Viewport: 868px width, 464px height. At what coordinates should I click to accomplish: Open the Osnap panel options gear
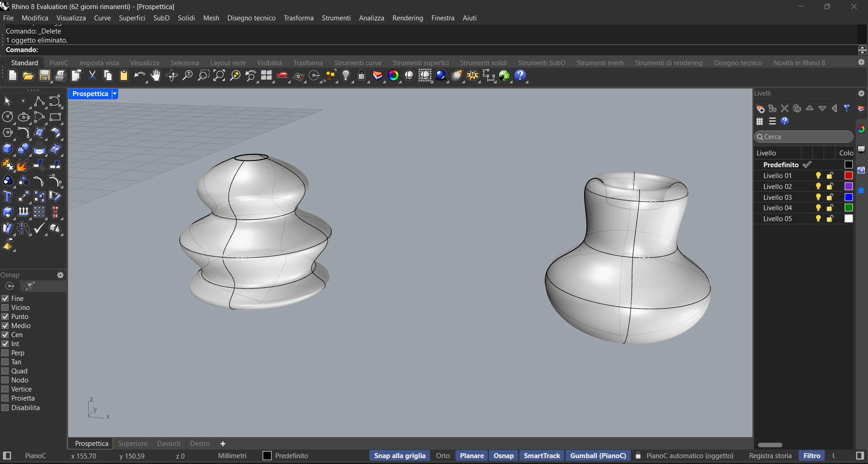pos(60,275)
